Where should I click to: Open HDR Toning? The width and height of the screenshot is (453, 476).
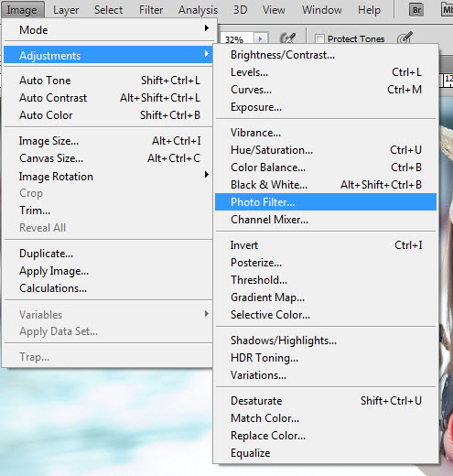point(326,358)
